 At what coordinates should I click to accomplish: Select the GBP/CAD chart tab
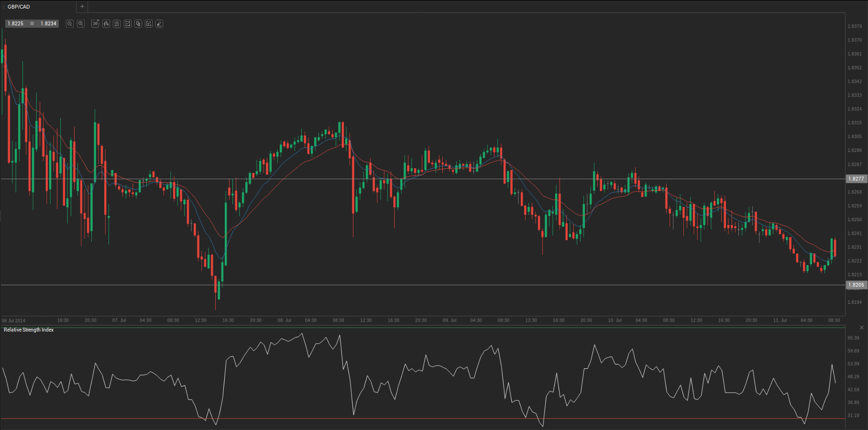pos(19,7)
